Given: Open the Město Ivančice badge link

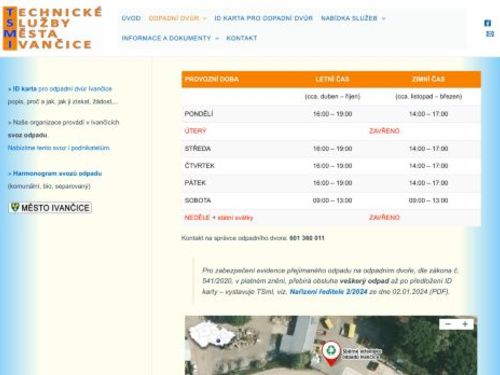Looking at the screenshot, I should [x=50, y=207].
